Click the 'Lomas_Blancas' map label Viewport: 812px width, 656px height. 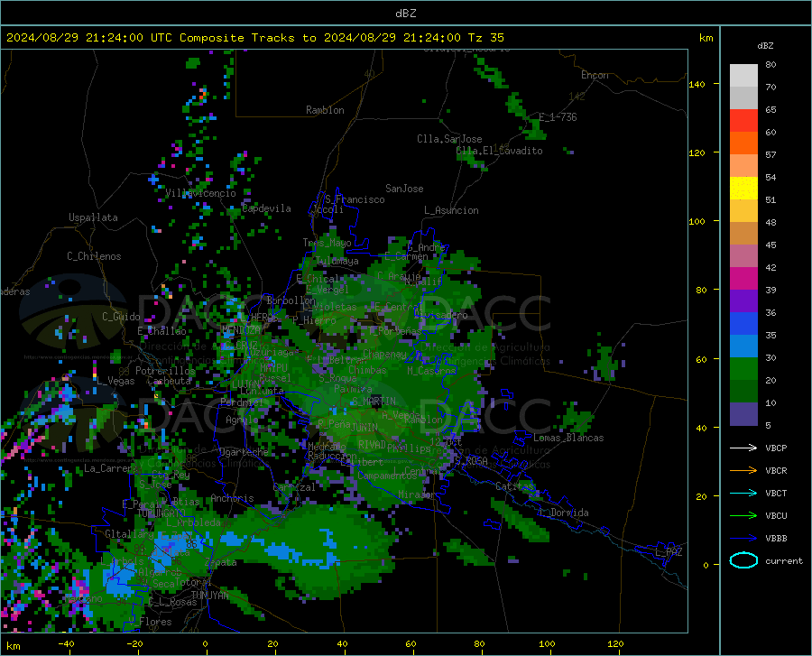click(x=568, y=438)
